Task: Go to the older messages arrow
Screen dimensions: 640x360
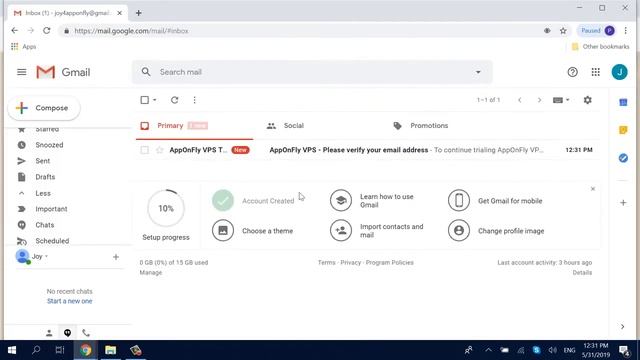Action: click(539, 100)
